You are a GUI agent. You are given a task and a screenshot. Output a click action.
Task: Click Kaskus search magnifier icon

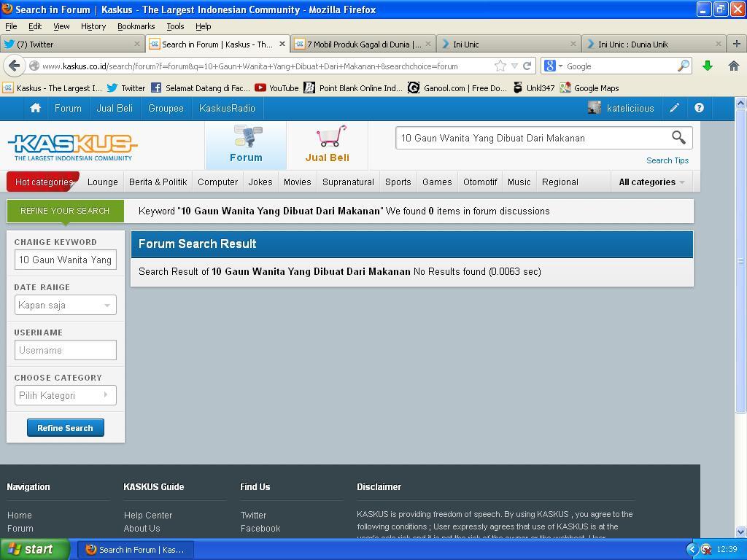[x=678, y=138]
